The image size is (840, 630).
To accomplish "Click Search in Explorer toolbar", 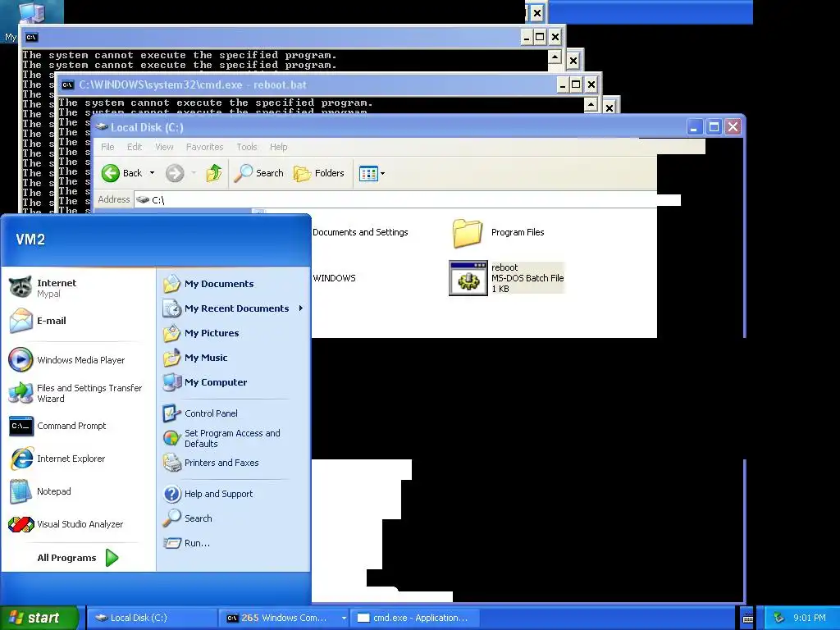I will (259, 173).
